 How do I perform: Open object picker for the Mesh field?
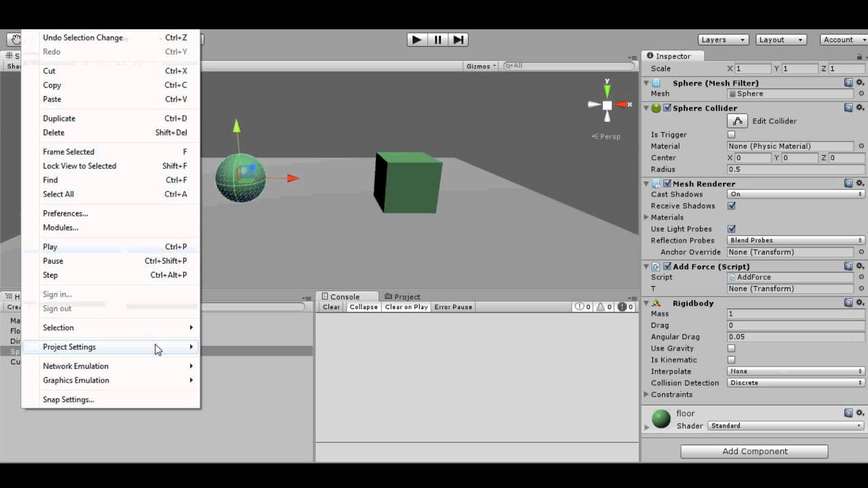[x=861, y=94]
